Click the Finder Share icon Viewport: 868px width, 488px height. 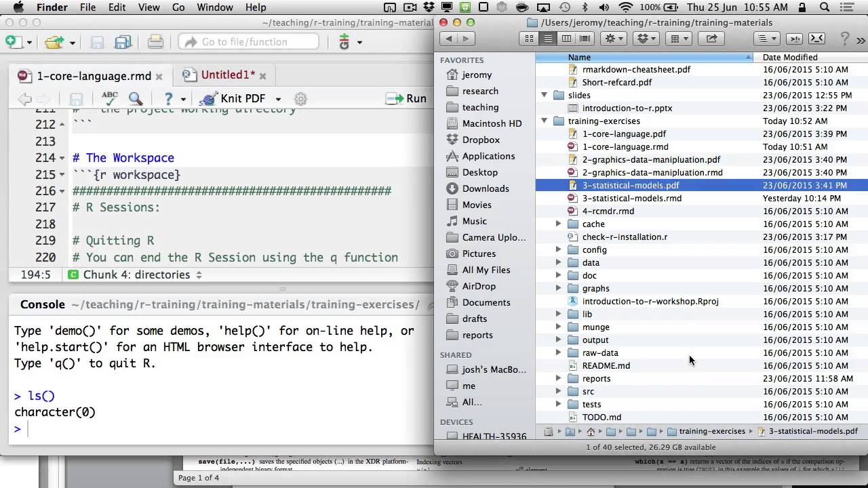[x=711, y=39]
